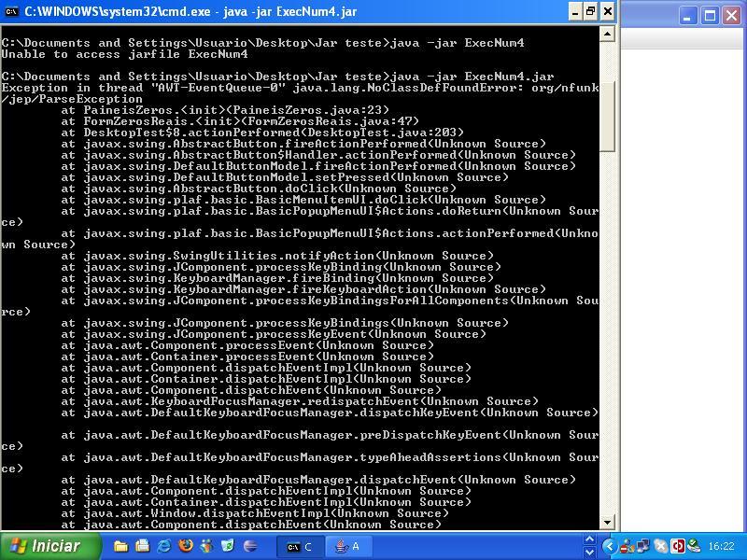Maximize the background window on right
The image size is (747, 560).
pyautogui.click(x=710, y=16)
